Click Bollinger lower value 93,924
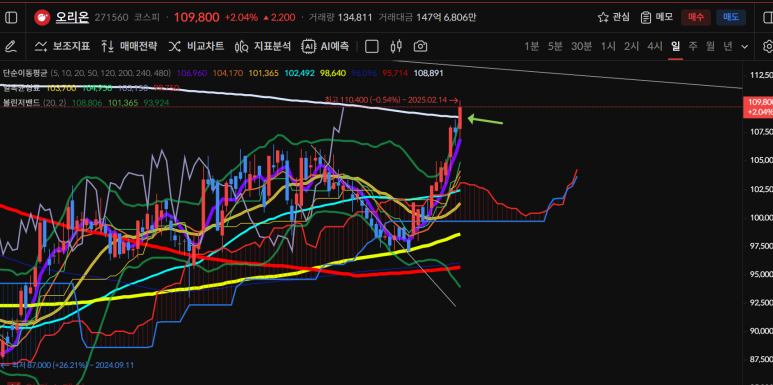The height and width of the screenshot is (385, 773). point(156,103)
